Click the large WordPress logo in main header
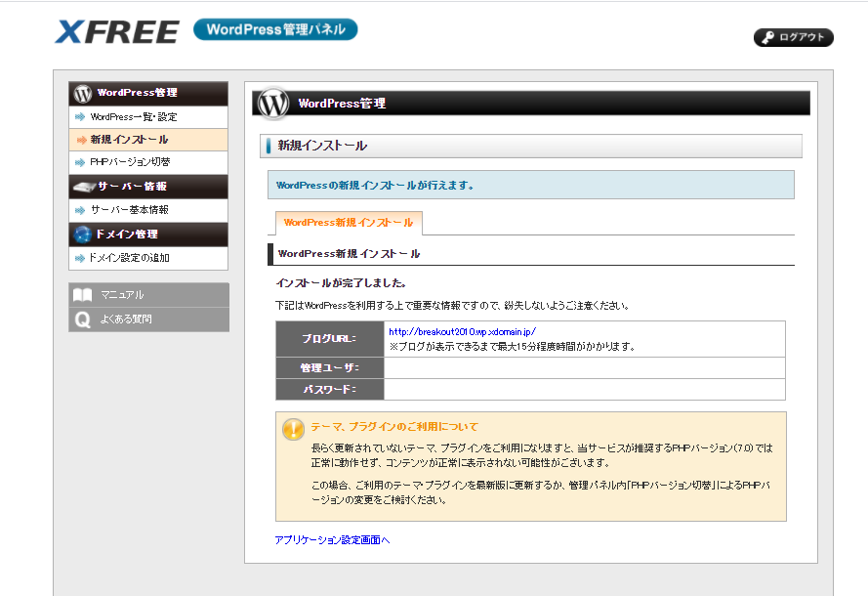 (273, 103)
